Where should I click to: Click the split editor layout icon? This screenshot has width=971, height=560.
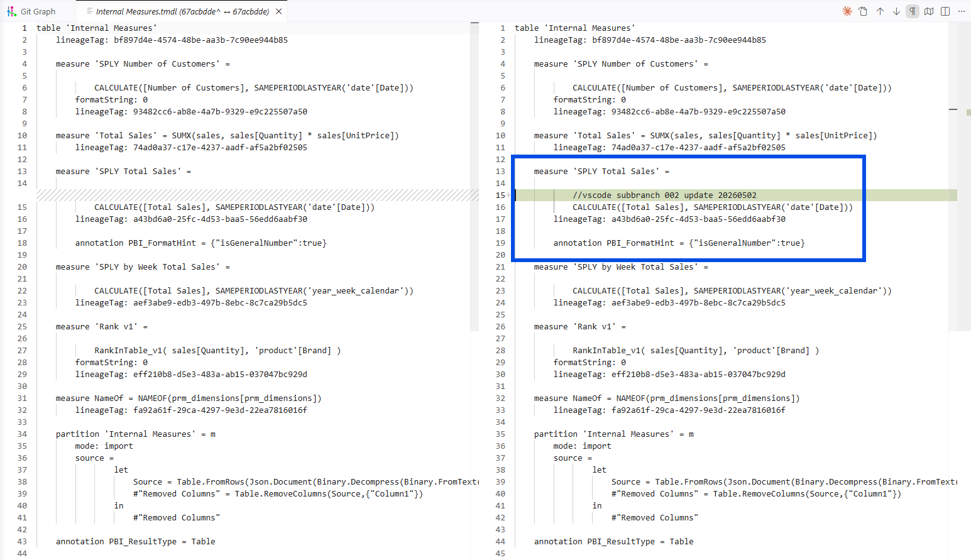[x=945, y=11]
